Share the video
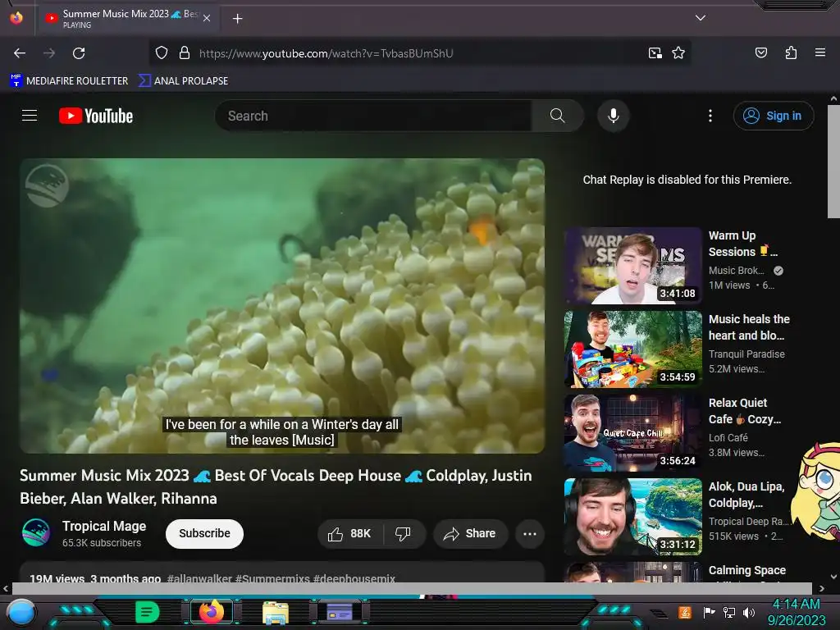Viewport: 840px width, 630px height. tap(470, 533)
